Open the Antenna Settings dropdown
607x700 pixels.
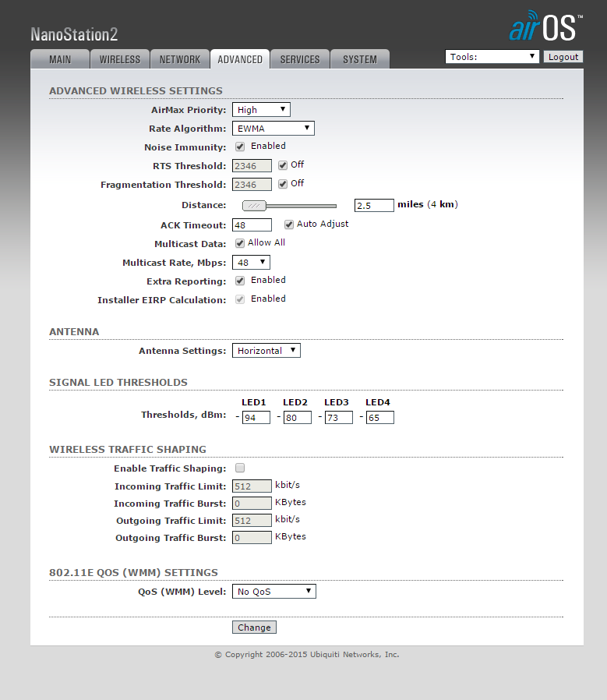[x=266, y=351]
